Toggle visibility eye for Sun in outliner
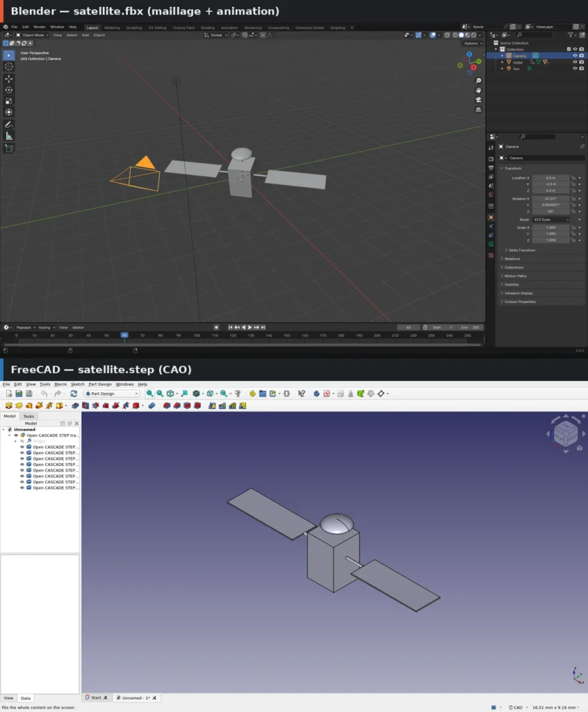Screen dimensions: 588x712 (x=575, y=68)
